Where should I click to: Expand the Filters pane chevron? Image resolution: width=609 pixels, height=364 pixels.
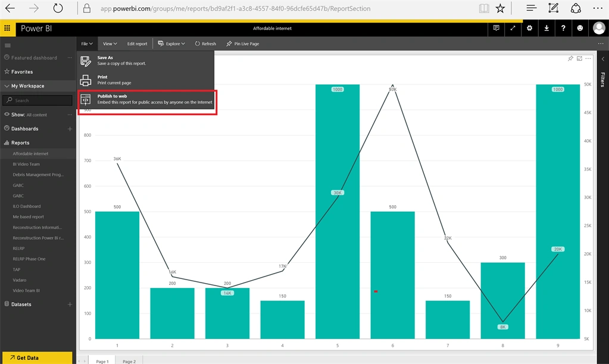tap(603, 59)
